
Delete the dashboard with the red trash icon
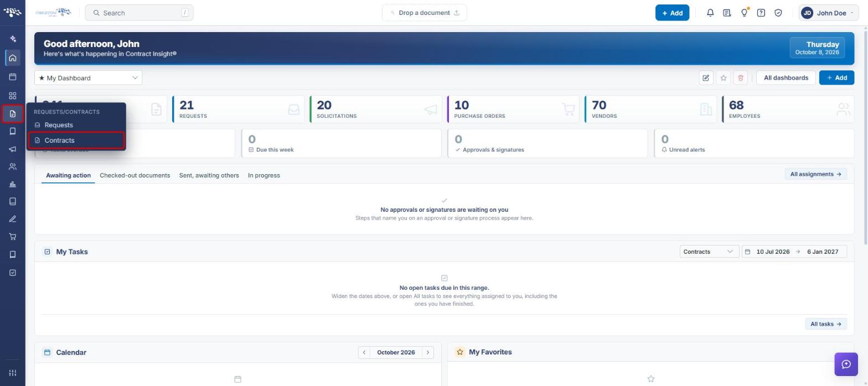pyautogui.click(x=741, y=78)
